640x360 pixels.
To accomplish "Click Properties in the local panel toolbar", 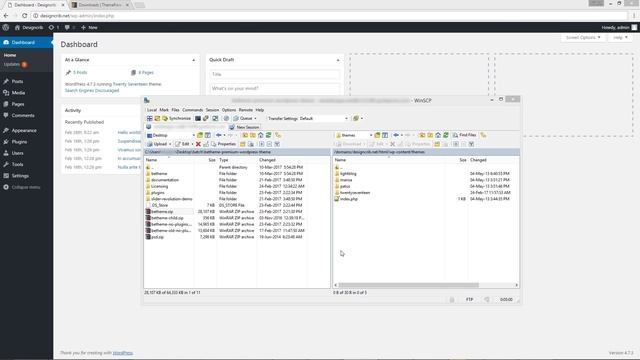I will pos(223,144).
